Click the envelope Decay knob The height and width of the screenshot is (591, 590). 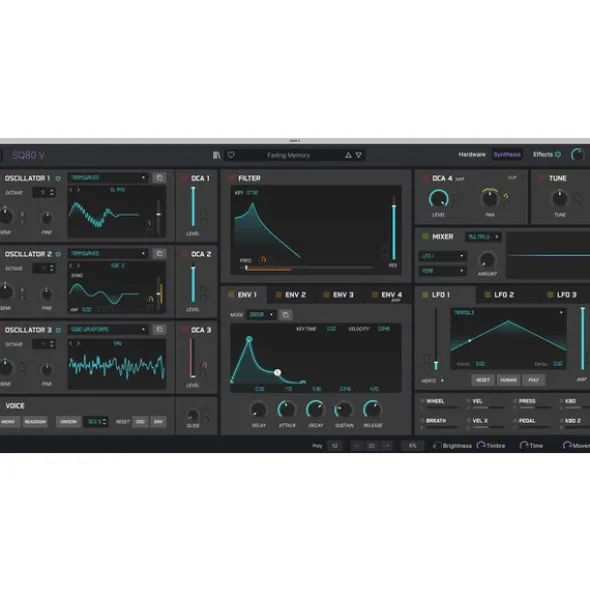click(315, 410)
